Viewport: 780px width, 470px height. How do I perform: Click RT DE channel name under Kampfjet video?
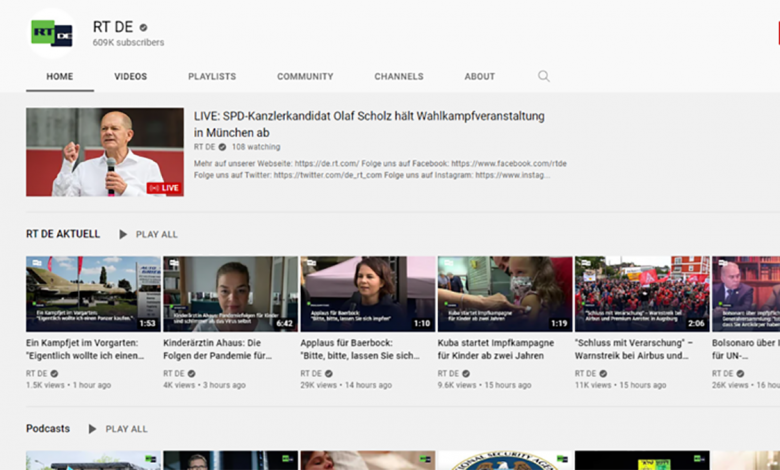[37, 374]
